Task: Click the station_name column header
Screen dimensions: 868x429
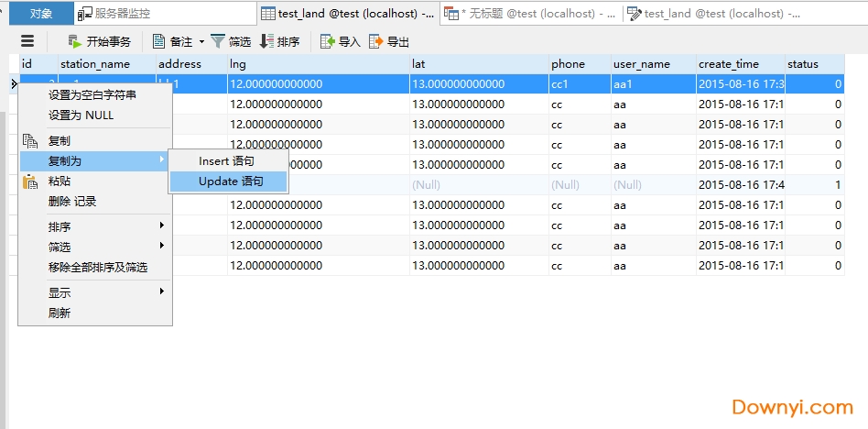Action: tap(95, 64)
